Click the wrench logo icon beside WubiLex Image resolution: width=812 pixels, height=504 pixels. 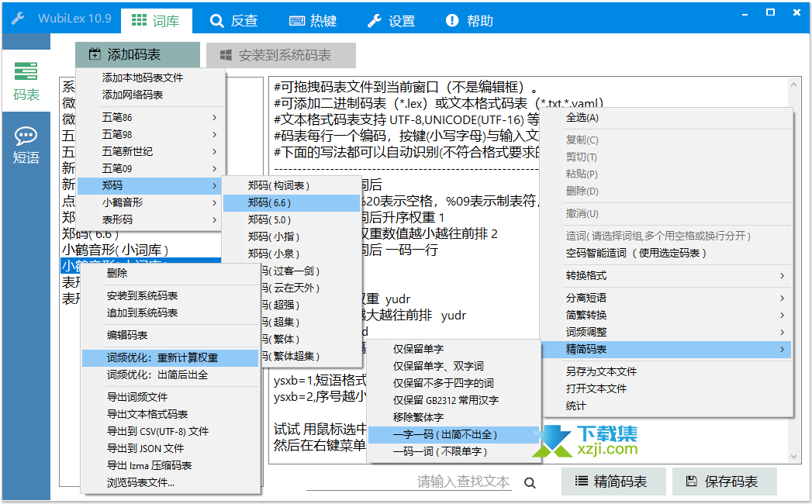coord(19,19)
